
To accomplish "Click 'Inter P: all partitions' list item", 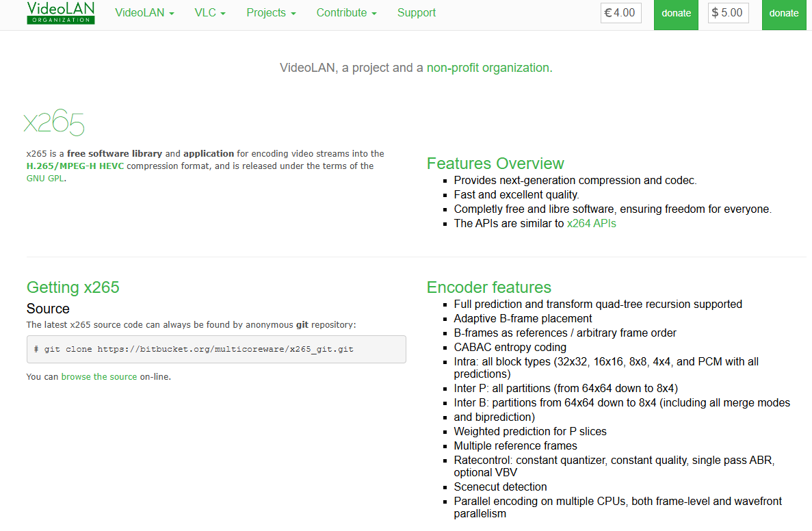I will 566,389.
